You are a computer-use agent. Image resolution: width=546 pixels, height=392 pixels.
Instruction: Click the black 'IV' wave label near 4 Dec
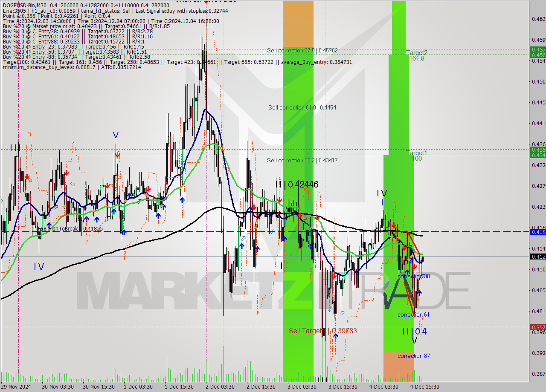click(x=382, y=193)
